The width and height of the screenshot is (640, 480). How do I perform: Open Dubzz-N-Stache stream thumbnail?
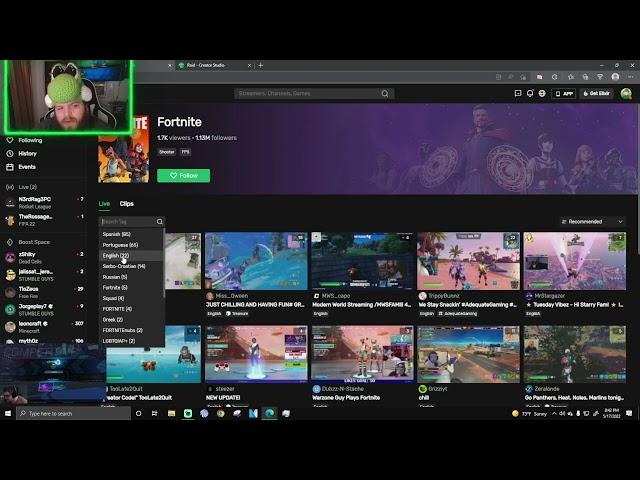tap(362, 354)
